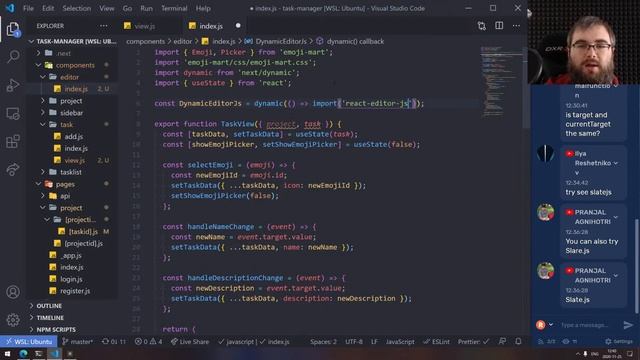Select JavaScript language mode in status bar
Image resolution: width=640 pixels, height=360 pixels.
pyautogui.click(x=400, y=342)
